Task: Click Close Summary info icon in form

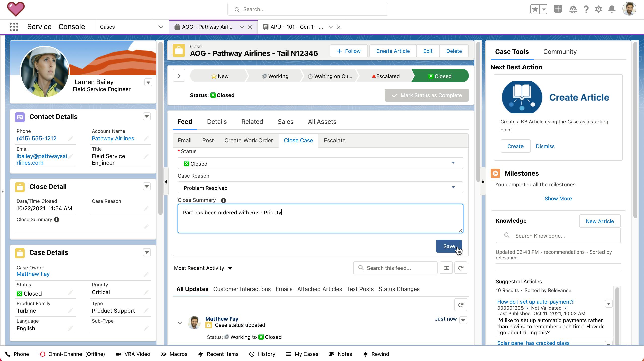Action: (x=223, y=200)
